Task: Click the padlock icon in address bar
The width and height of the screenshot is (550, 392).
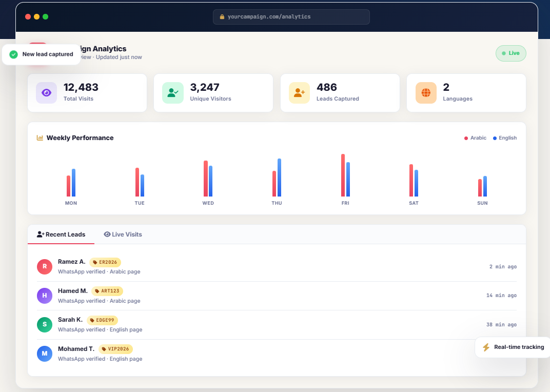Action: click(x=222, y=17)
